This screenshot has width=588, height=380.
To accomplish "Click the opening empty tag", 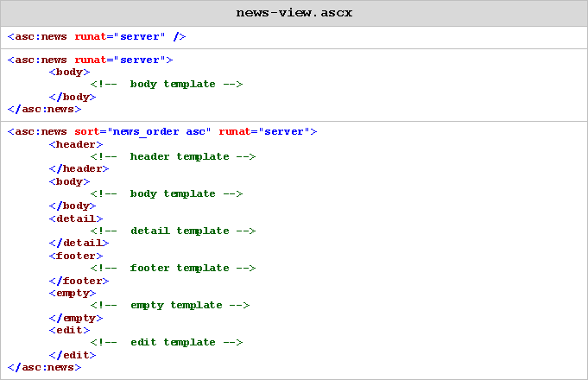I will click(73, 294).
